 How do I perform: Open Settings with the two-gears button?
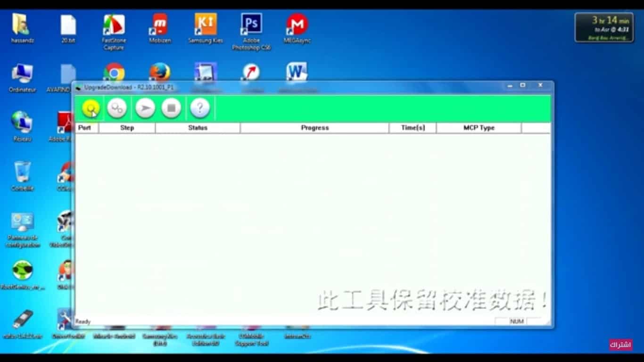116,109
